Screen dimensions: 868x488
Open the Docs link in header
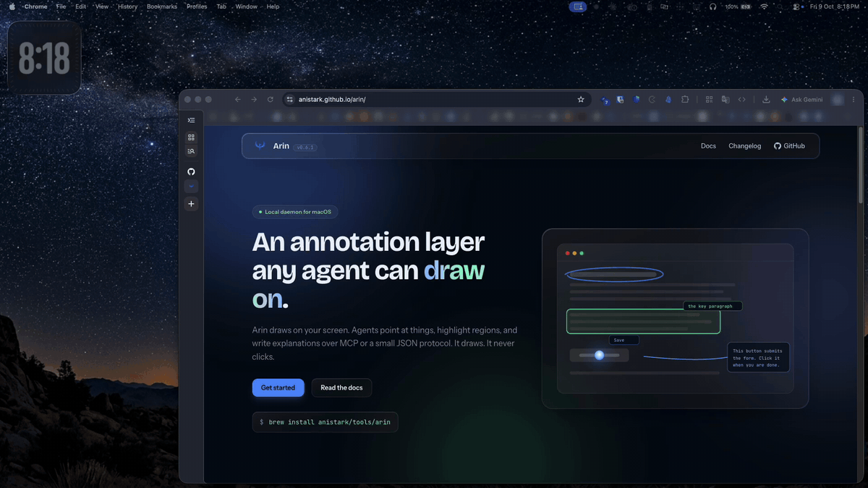pos(708,146)
